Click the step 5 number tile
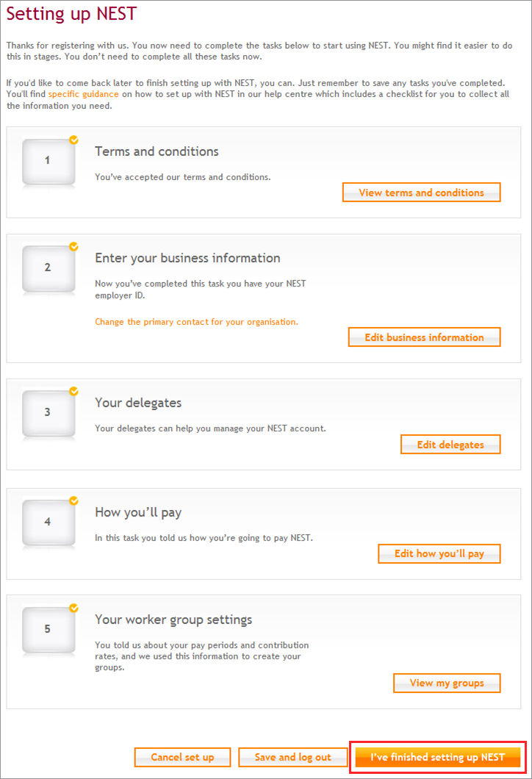Image resolution: width=532 pixels, height=779 pixels. point(48,630)
